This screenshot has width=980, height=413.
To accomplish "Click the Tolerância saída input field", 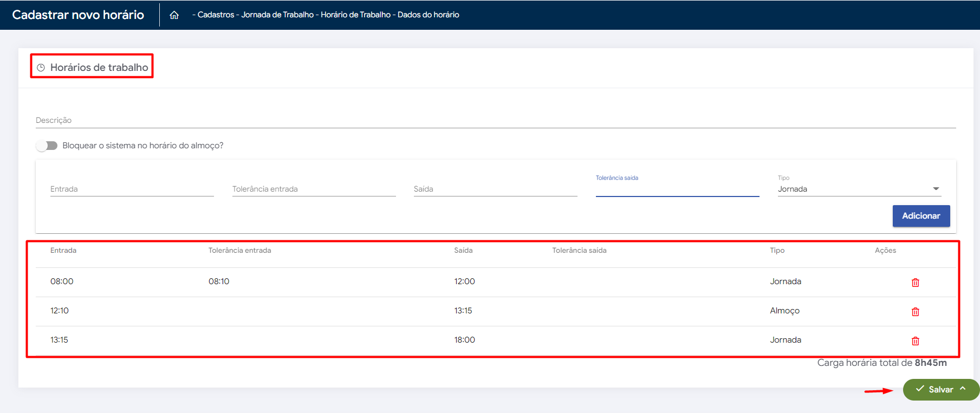I will point(677,189).
